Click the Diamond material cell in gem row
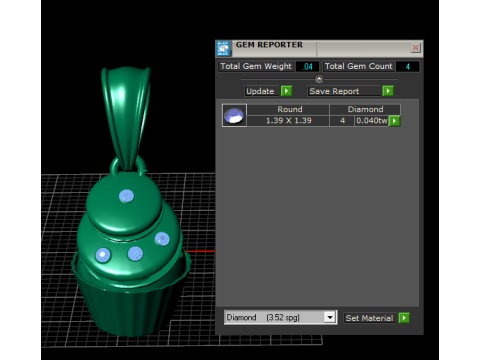480x360 pixels. (x=365, y=109)
